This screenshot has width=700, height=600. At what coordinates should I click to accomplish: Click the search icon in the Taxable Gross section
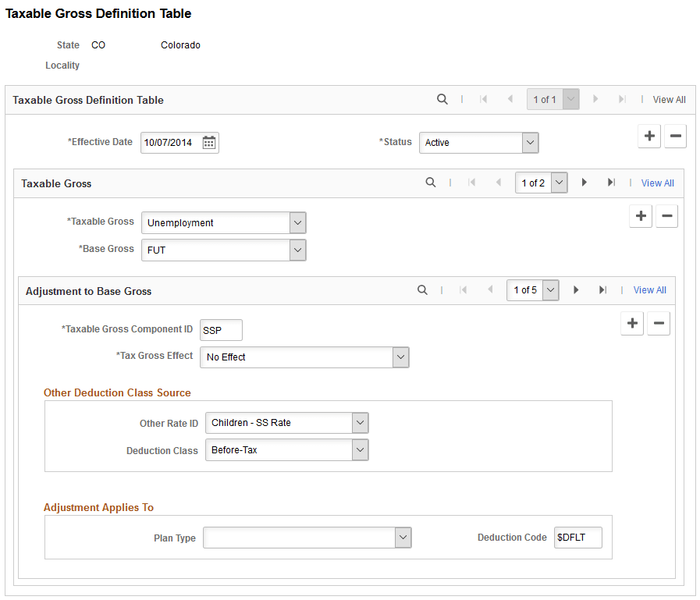pyautogui.click(x=431, y=183)
